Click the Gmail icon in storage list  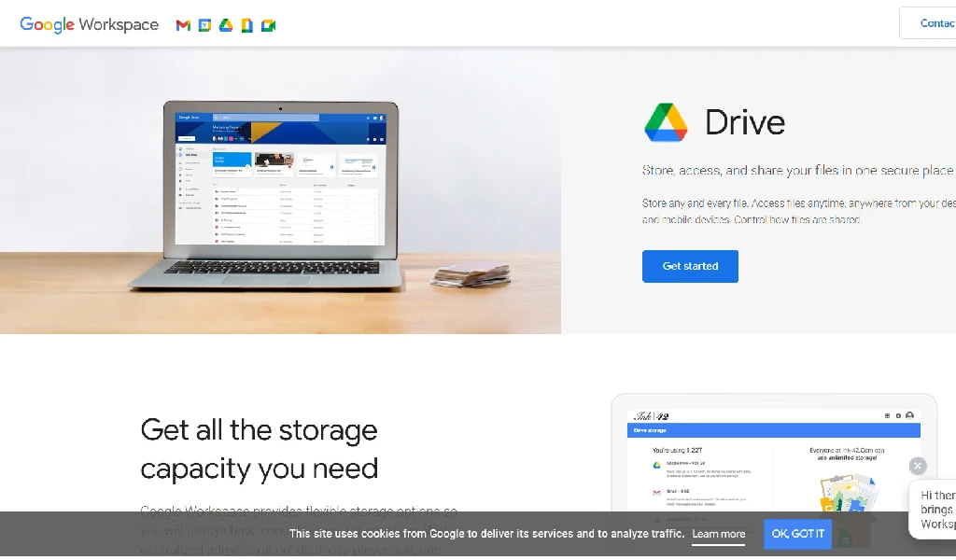[x=656, y=493]
